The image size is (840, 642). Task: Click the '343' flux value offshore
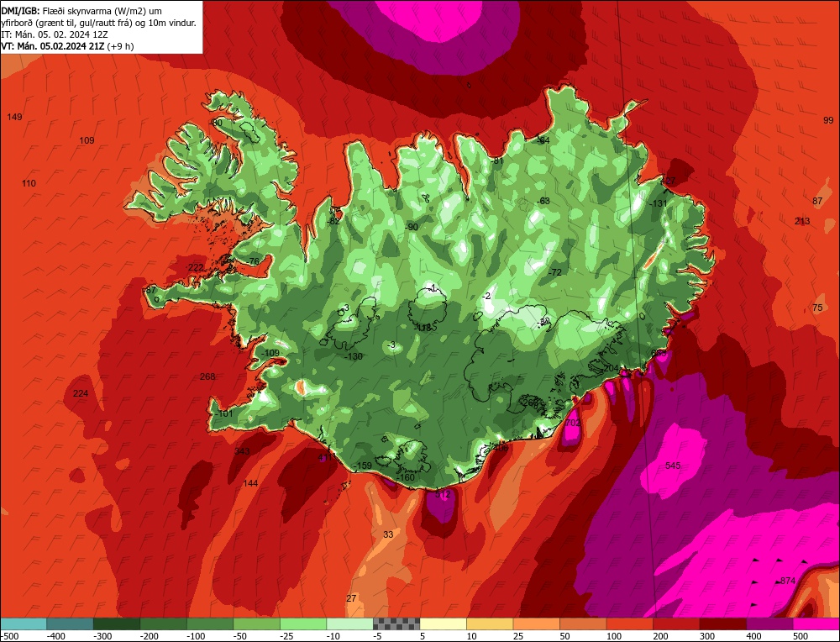click(242, 451)
